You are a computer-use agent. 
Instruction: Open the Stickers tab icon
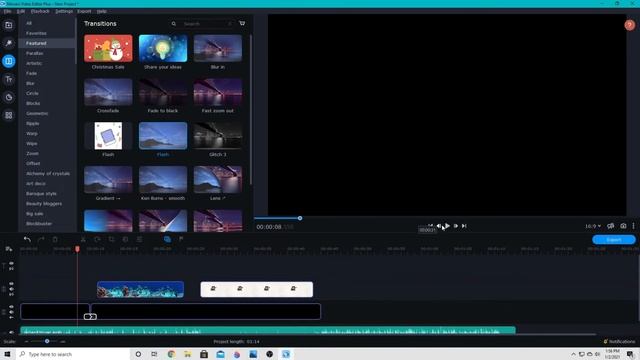(x=9, y=97)
